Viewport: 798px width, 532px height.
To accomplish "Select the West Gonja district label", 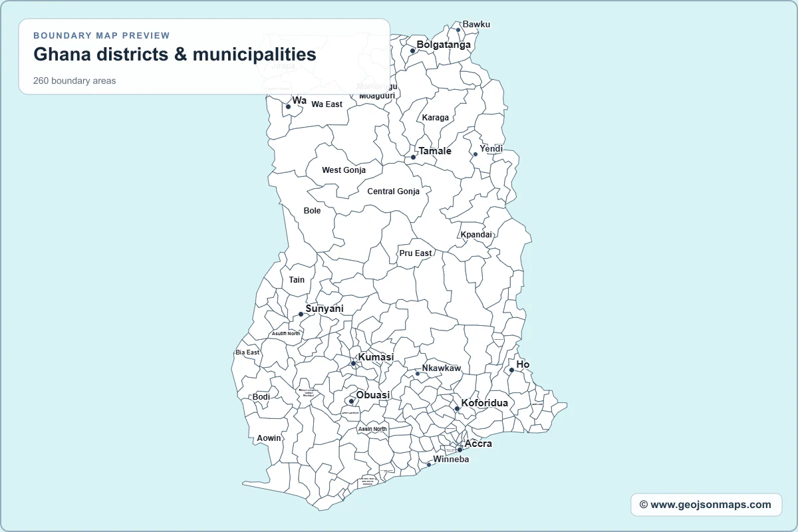I will (344, 170).
